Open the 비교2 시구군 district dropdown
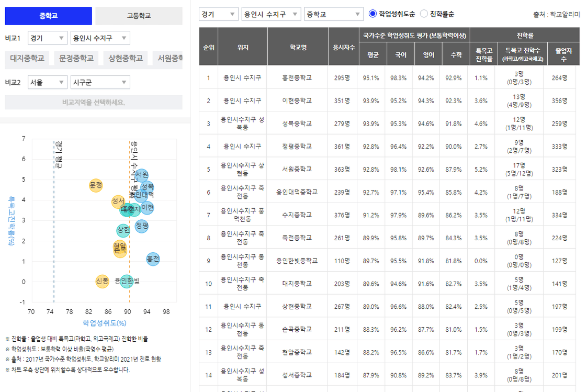The height and width of the screenshot is (392, 587). tap(100, 82)
